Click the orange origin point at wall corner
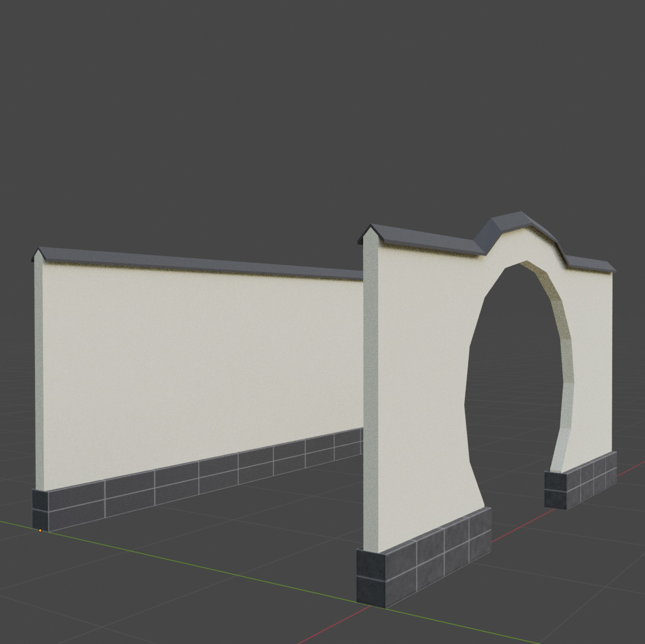The height and width of the screenshot is (644, 645). [40, 531]
